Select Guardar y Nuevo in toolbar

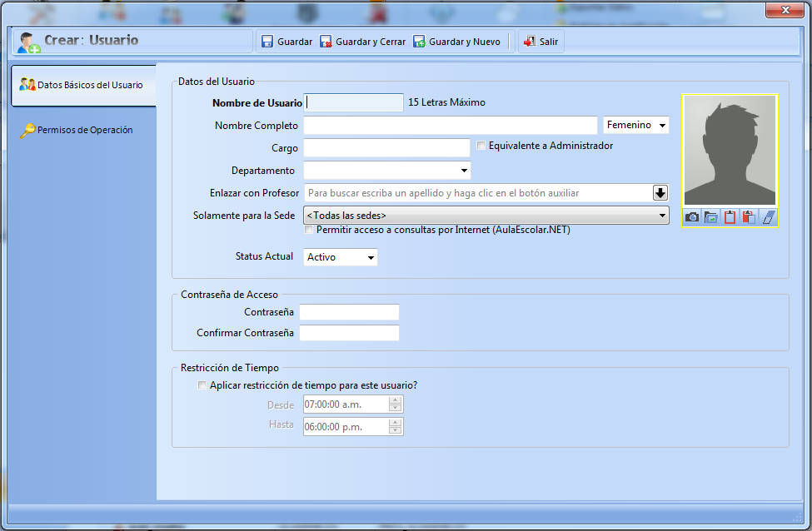point(456,42)
